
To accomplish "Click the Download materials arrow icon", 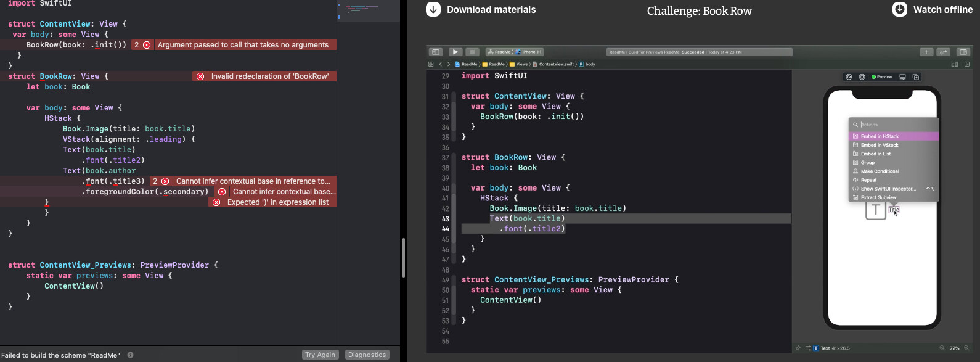I will point(433,9).
